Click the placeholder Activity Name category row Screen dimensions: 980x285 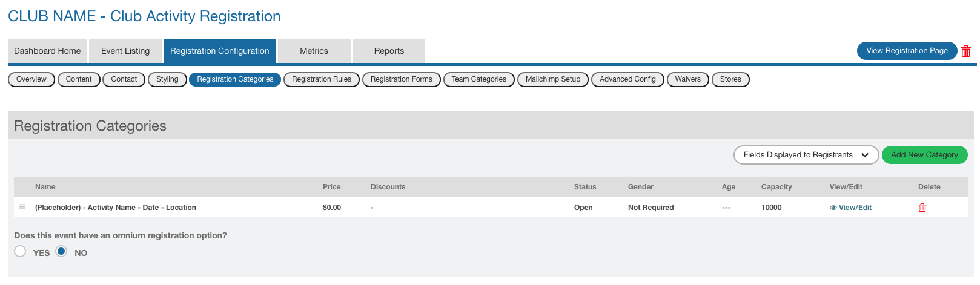(116, 208)
